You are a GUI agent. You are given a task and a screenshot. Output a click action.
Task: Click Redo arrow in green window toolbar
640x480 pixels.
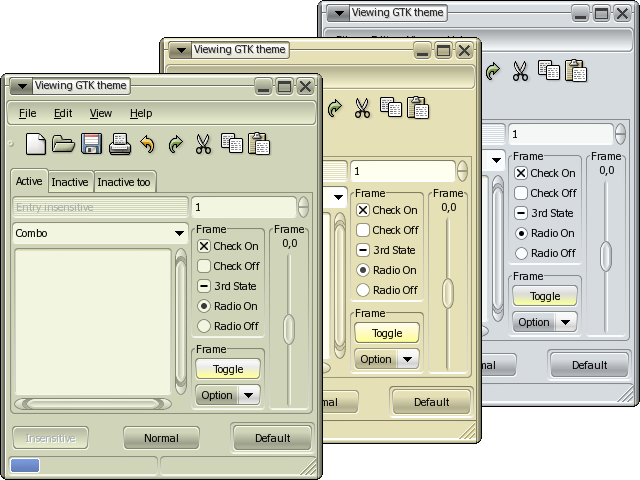[x=176, y=144]
